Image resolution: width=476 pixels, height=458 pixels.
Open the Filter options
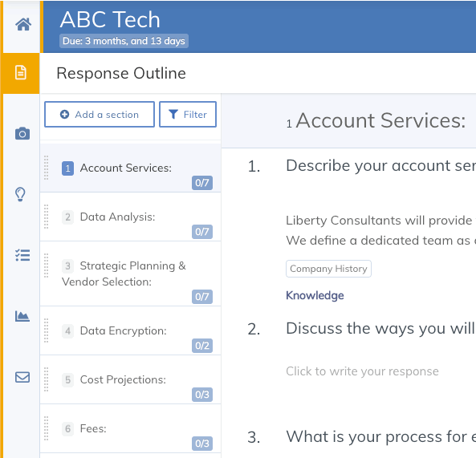click(188, 115)
